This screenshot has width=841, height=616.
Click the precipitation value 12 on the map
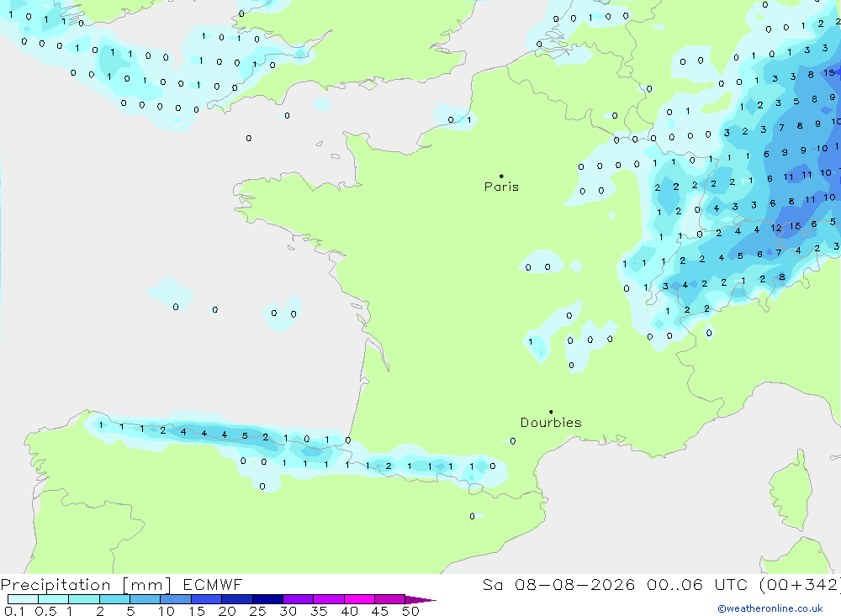(776, 228)
